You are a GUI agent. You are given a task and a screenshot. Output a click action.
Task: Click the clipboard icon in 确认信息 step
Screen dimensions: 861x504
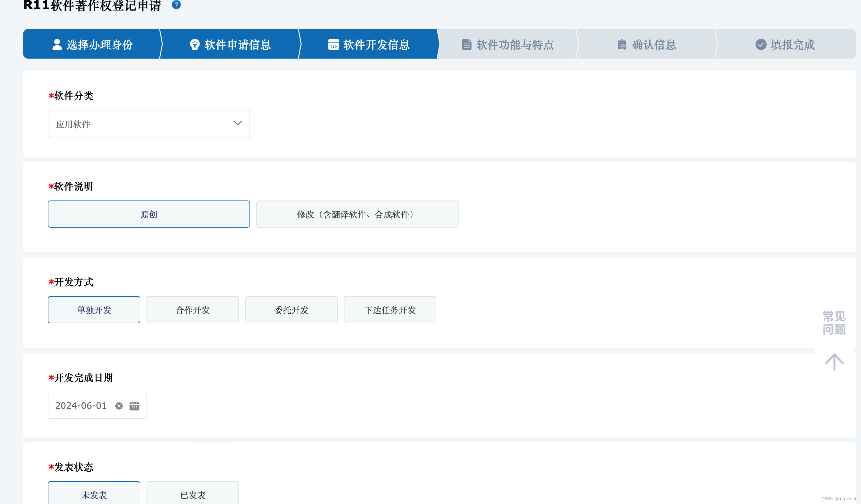(622, 44)
